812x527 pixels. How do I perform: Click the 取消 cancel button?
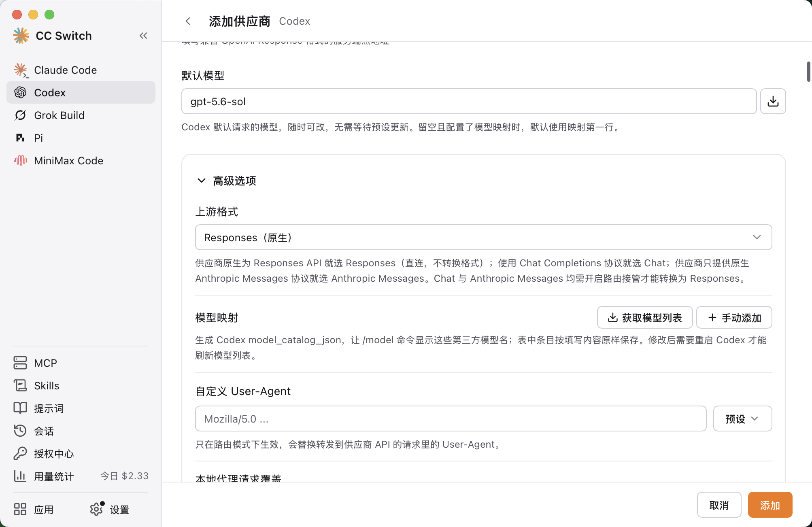(719, 505)
